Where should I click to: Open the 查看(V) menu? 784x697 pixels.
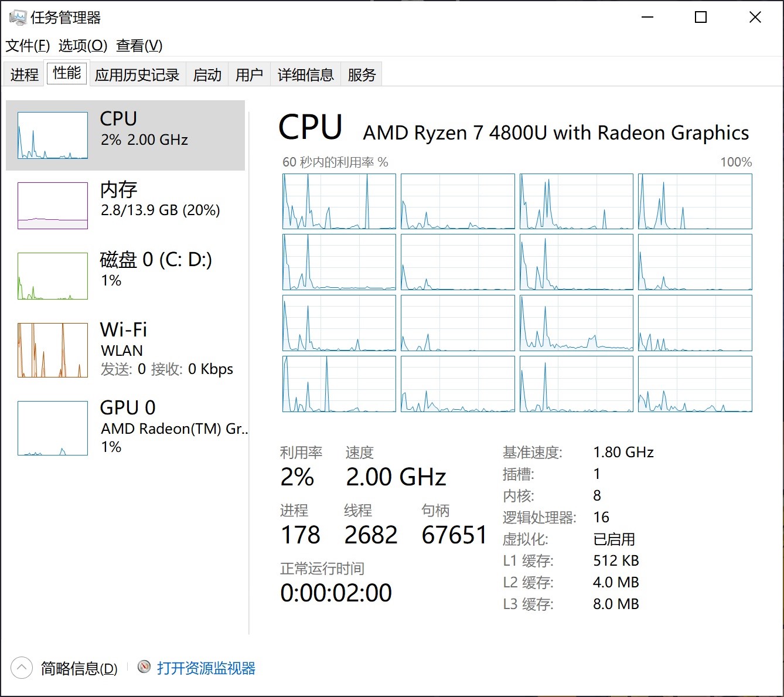pos(139,46)
